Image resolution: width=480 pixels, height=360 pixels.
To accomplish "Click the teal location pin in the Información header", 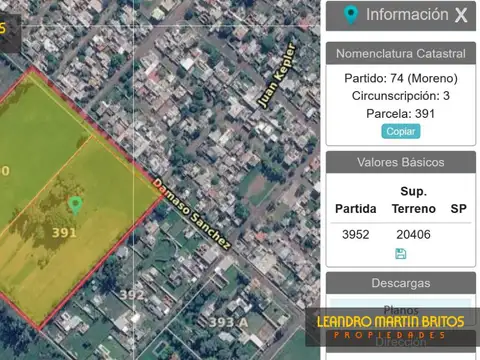I will (351, 15).
